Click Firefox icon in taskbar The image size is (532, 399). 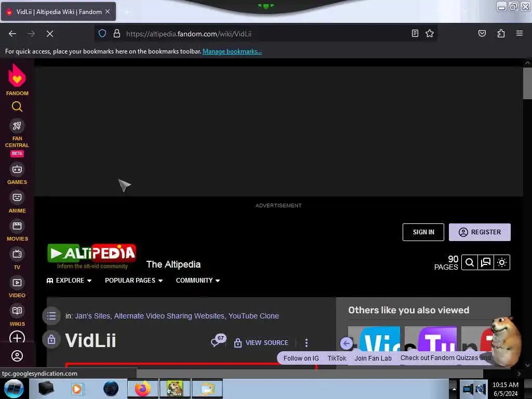pyautogui.click(x=142, y=389)
